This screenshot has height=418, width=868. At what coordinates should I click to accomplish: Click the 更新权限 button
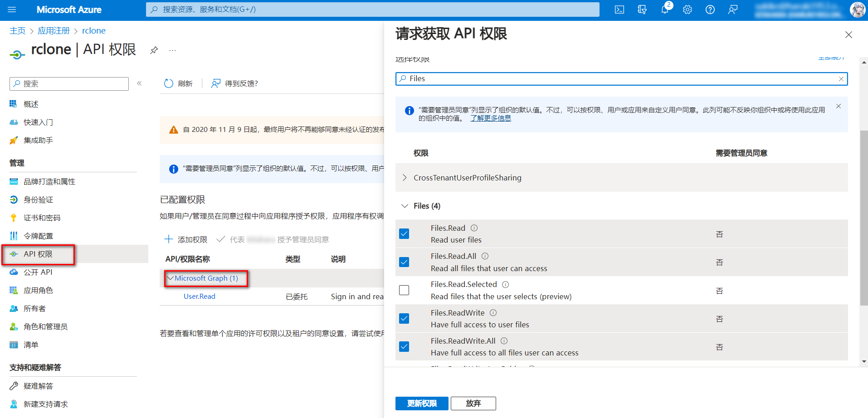[x=421, y=403]
